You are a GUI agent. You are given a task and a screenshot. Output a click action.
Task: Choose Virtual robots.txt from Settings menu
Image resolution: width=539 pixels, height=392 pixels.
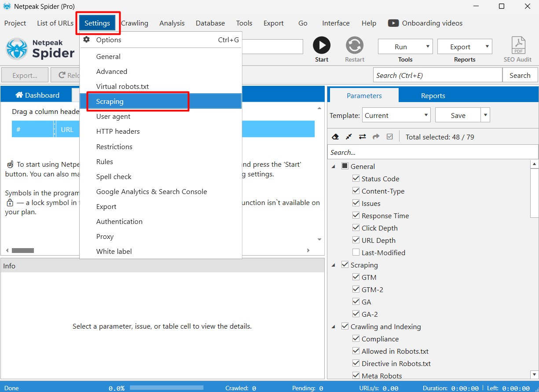[x=161, y=86]
